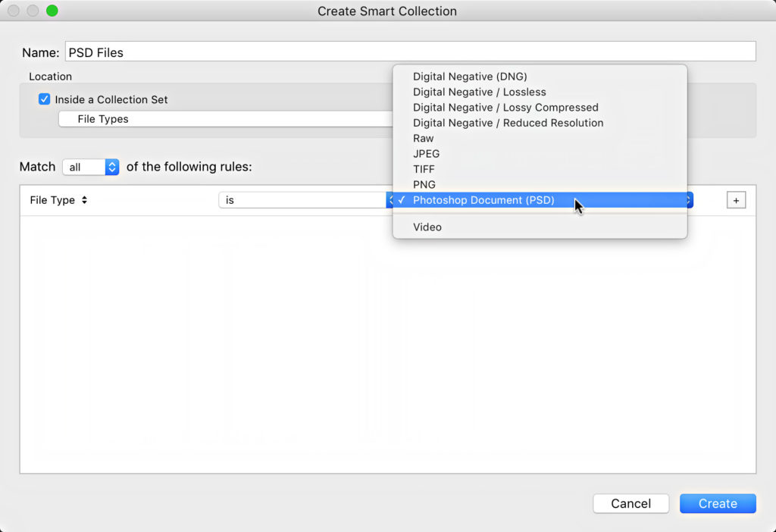Click the Create button
The image size is (776, 532).
pos(717,503)
